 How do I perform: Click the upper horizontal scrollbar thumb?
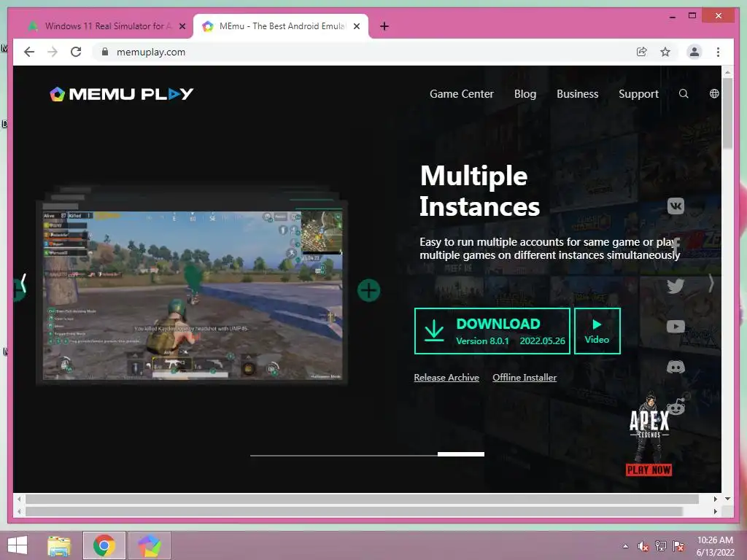tap(362, 499)
